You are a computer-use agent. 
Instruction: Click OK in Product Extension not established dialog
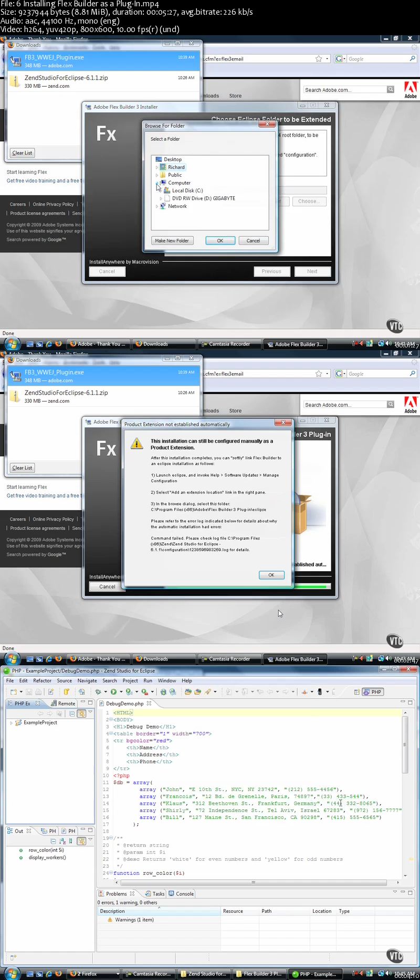pos(271,575)
